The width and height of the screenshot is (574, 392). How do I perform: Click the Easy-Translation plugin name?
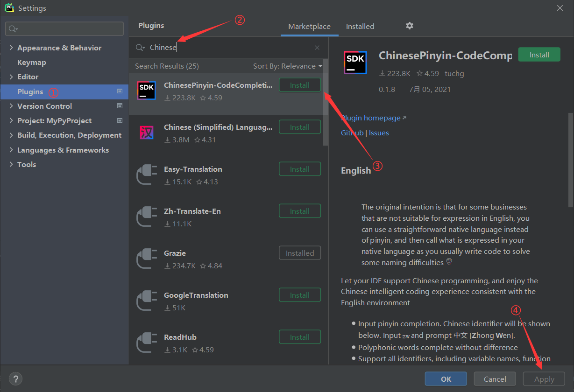pyautogui.click(x=193, y=169)
